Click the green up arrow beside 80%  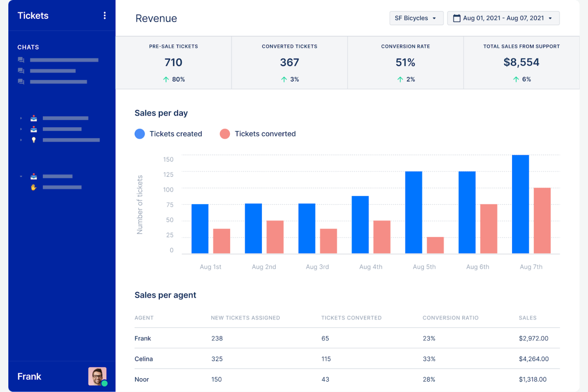(166, 79)
